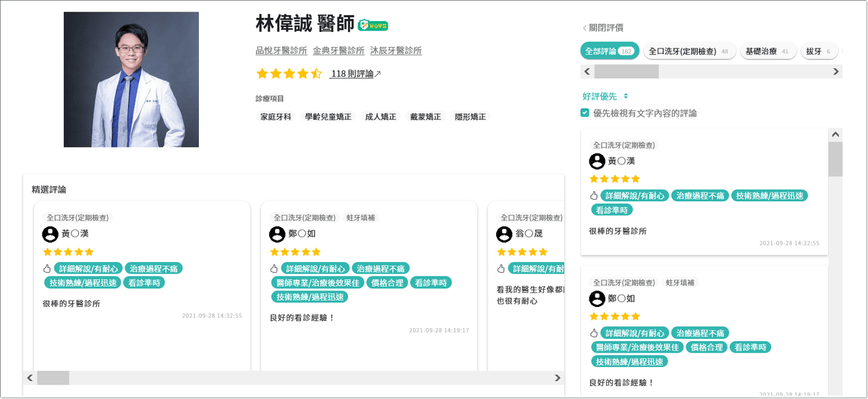Click thumbs-up icon in right panel 鄭○如 review
The image size is (868, 399).
595,333
